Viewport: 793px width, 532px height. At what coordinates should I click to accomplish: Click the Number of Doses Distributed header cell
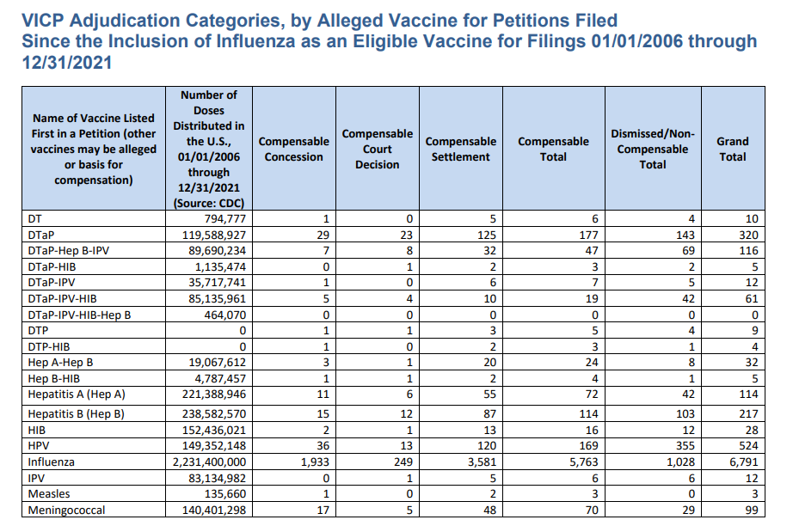[206, 146]
